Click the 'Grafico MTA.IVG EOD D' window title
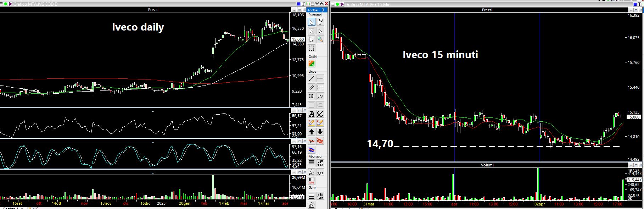The height and width of the screenshot is (209, 644). [x=35, y=4]
